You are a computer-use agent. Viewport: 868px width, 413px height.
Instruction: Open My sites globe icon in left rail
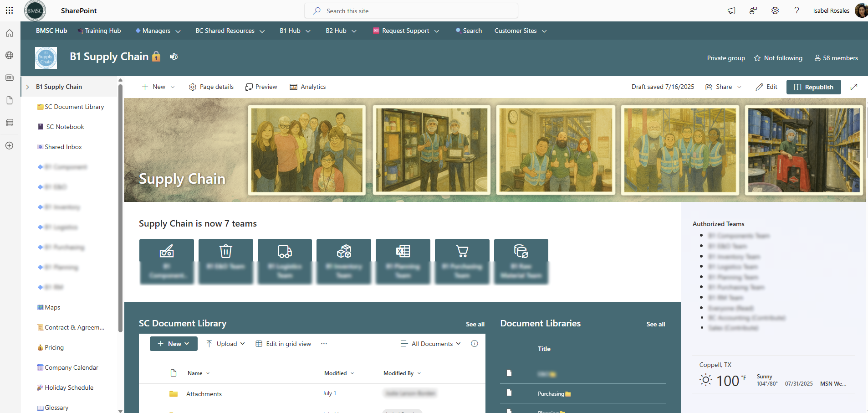tap(10, 56)
